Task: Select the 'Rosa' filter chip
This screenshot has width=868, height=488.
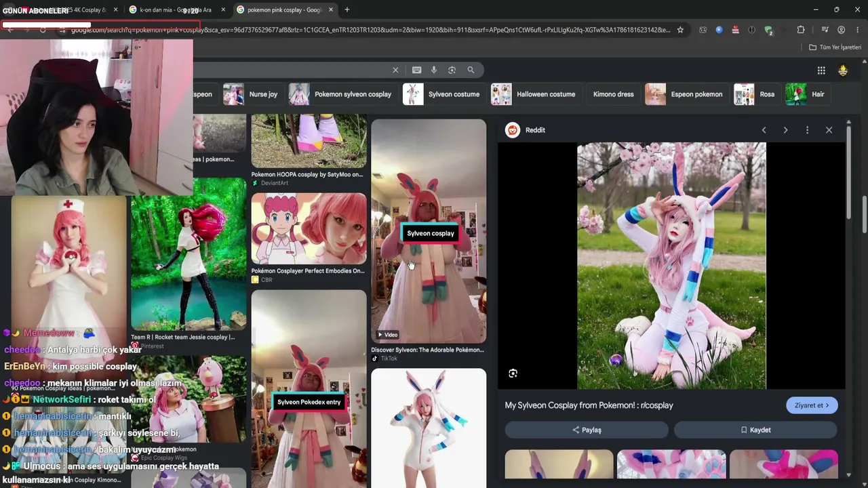Action: [x=756, y=94]
